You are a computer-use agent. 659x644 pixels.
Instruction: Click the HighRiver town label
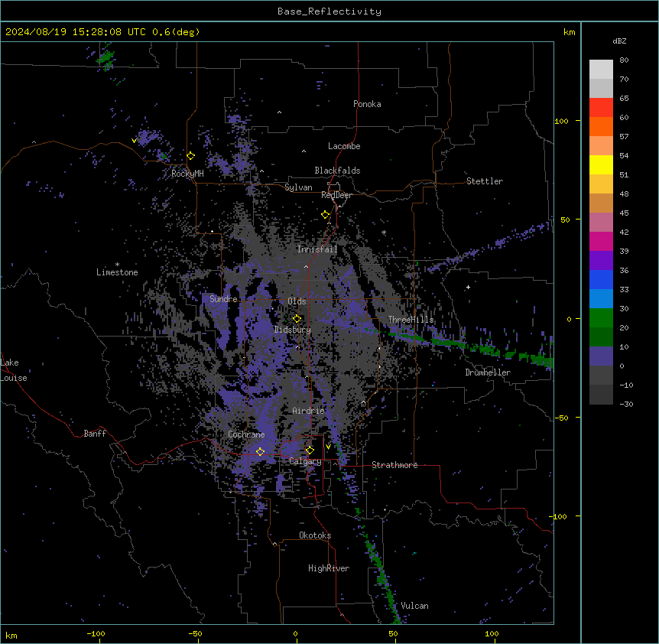coord(329,568)
